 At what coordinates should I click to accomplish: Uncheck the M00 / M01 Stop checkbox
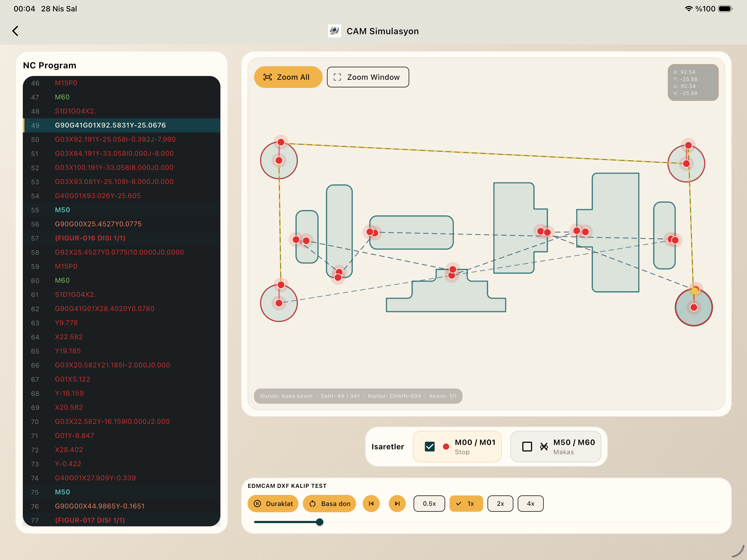(x=430, y=447)
